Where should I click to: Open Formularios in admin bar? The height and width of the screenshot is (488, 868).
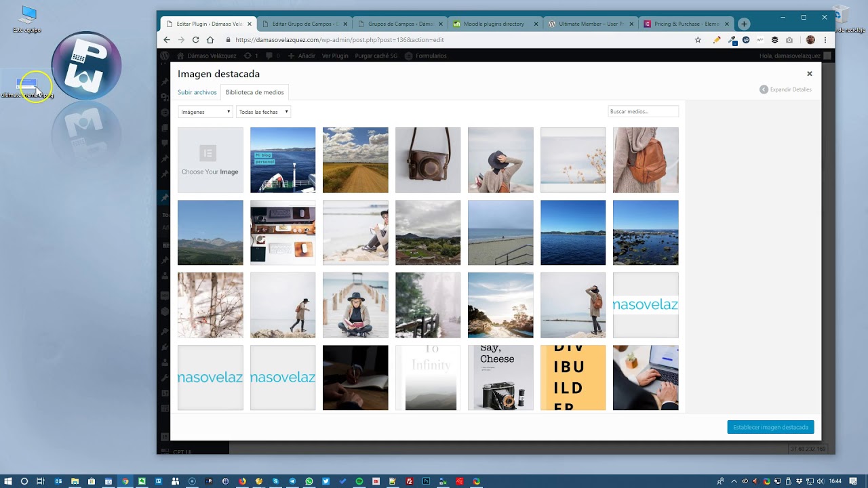[426, 56]
